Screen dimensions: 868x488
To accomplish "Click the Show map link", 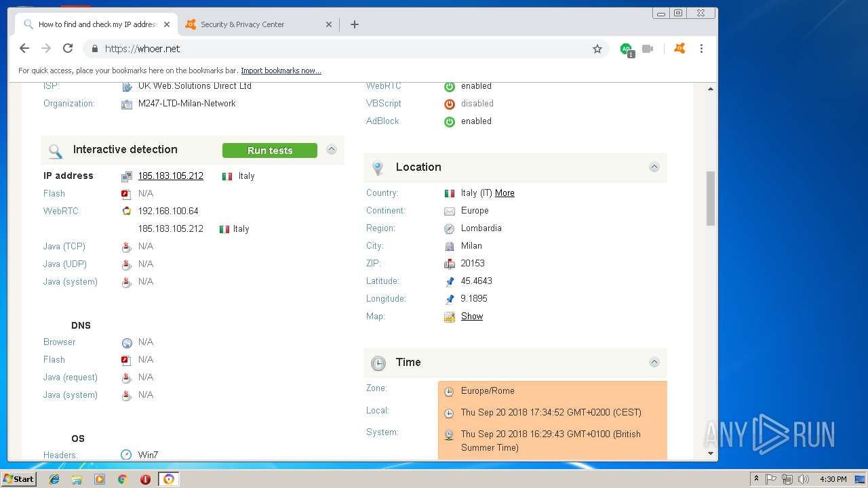I will click(472, 317).
